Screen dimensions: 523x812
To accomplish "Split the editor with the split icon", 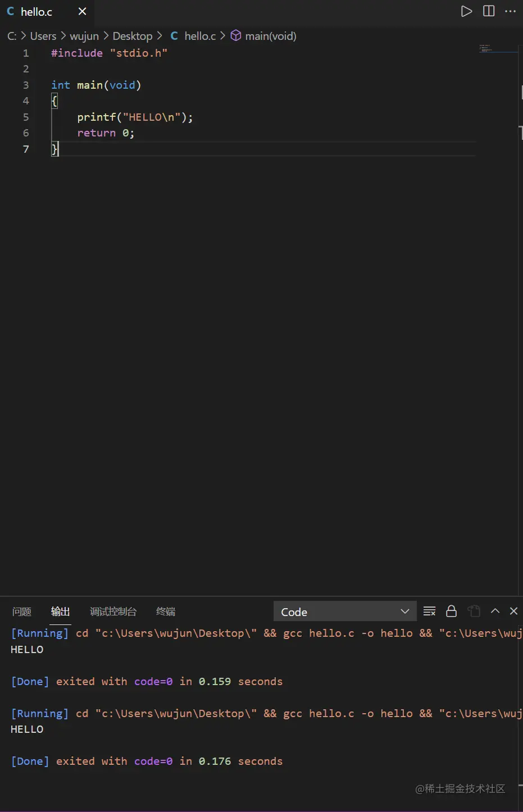I will point(489,11).
